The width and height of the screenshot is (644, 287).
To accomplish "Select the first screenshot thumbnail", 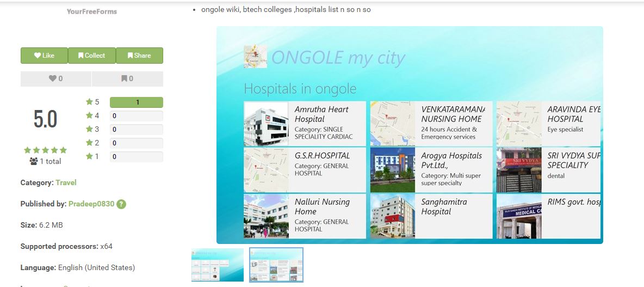I will 218,265.
